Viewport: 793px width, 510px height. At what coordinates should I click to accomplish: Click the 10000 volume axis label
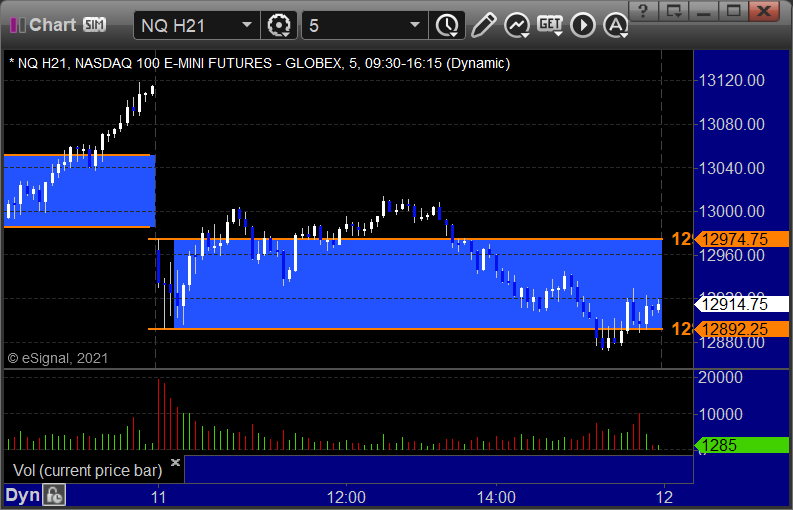pyautogui.click(x=720, y=414)
